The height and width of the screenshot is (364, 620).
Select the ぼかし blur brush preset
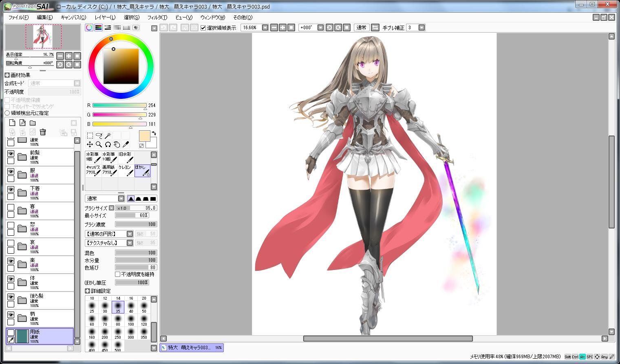142,170
